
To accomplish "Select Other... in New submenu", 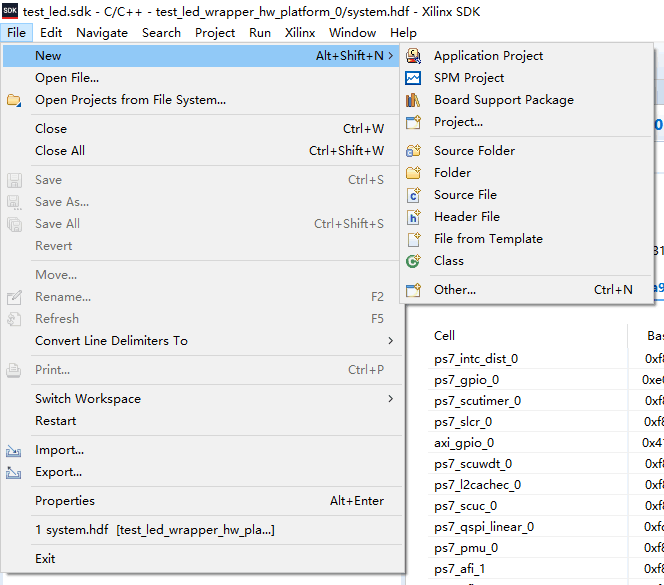I will coord(527,290).
